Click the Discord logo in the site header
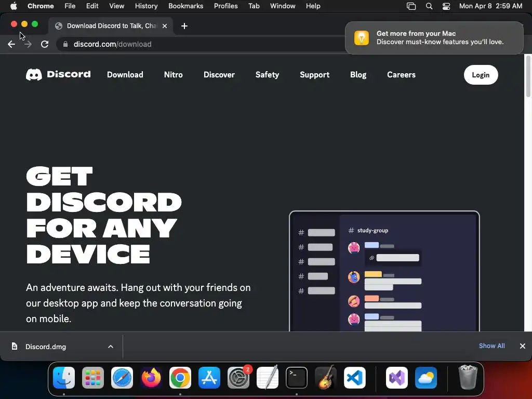The height and width of the screenshot is (399, 532). click(x=58, y=74)
